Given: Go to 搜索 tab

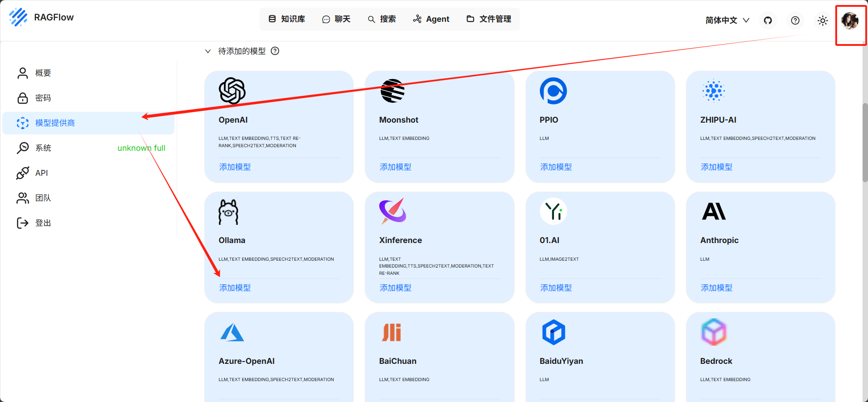Looking at the screenshot, I should (382, 19).
